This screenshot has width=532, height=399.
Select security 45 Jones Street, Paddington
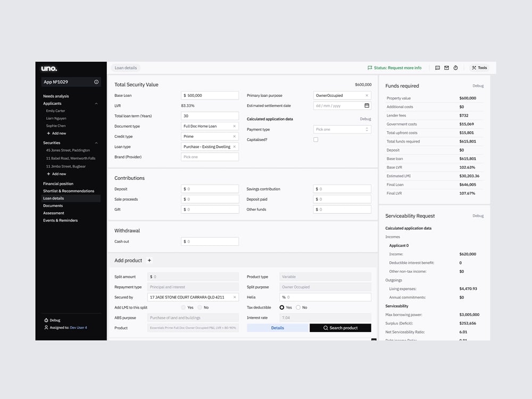tap(68, 151)
